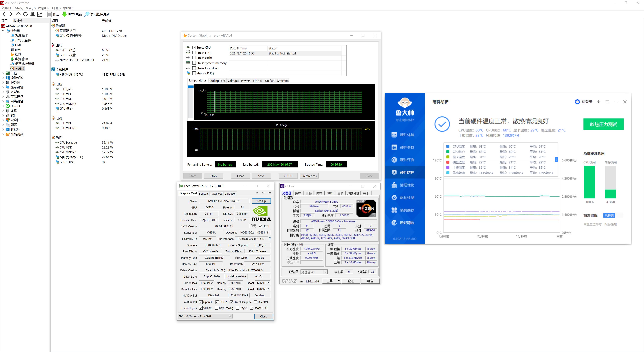
Task: Click GPU-Z BIOS export share icon
Action: [x=253, y=226]
